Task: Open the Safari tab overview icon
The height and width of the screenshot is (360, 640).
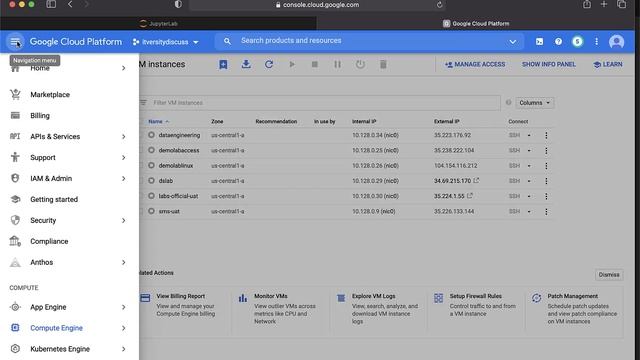Action: (x=621, y=4)
